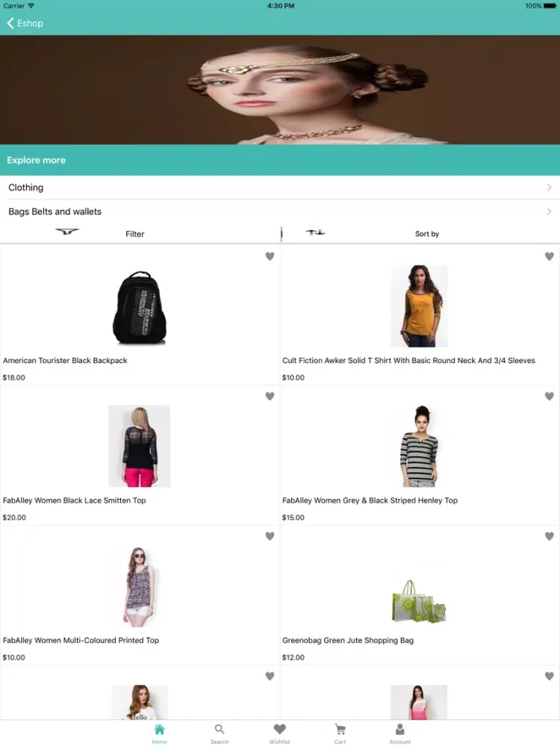View the multi-coloured printed top image
This screenshot has height=747, width=560.
coord(139,586)
